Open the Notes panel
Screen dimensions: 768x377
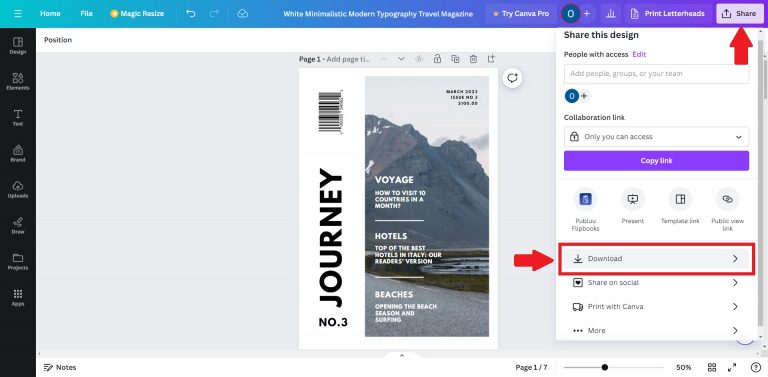pyautogui.click(x=60, y=367)
